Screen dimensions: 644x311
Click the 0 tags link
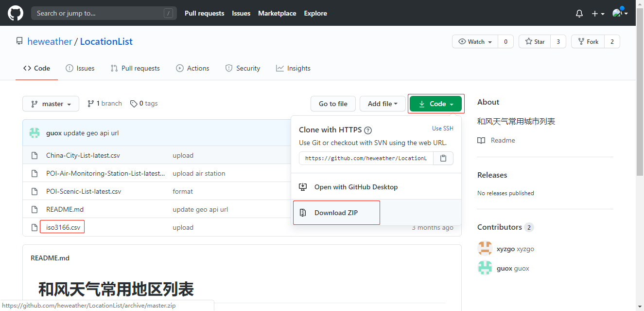pos(144,104)
